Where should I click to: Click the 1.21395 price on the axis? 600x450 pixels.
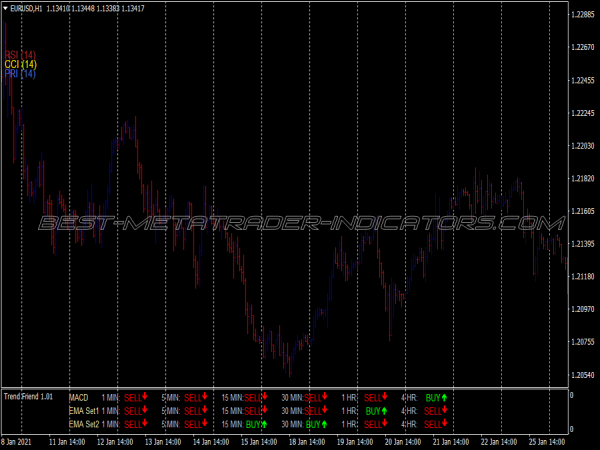pos(583,244)
